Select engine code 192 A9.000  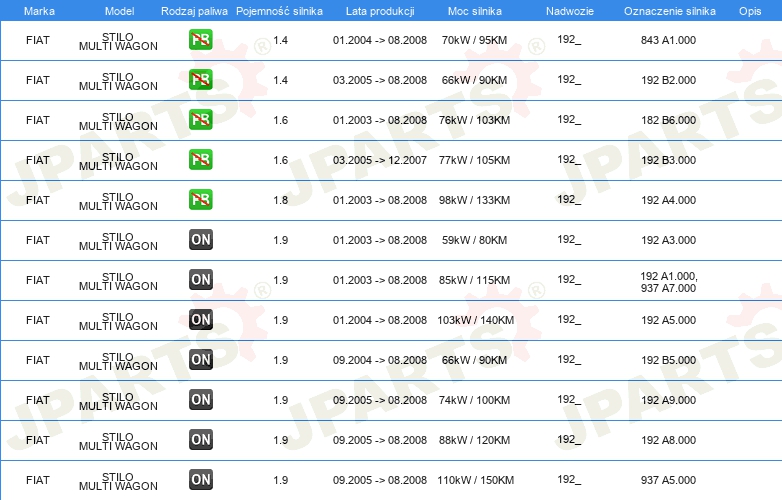tap(668, 400)
